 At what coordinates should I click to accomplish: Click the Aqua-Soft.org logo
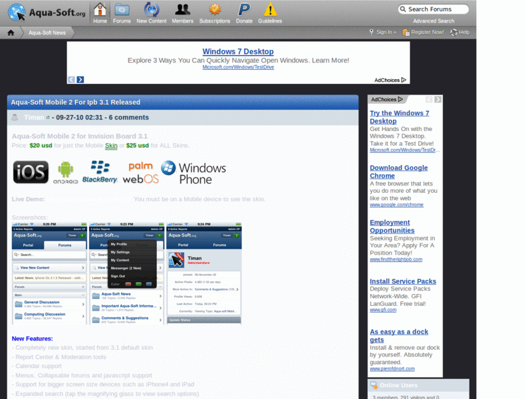(47, 13)
